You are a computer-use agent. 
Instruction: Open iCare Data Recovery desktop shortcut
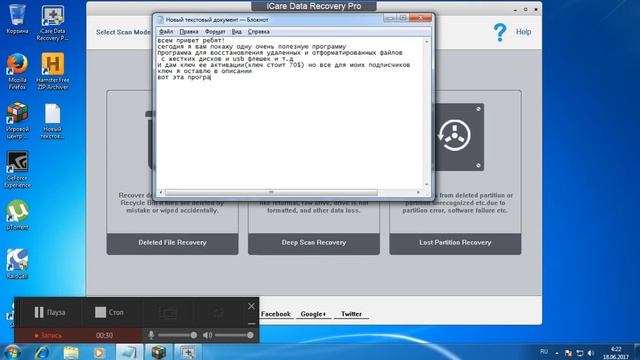[52, 22]
